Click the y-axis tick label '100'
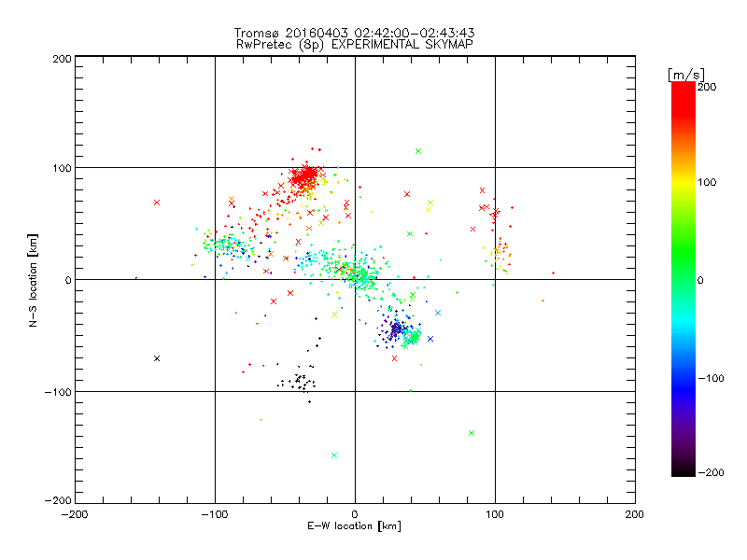 point(62,168)
